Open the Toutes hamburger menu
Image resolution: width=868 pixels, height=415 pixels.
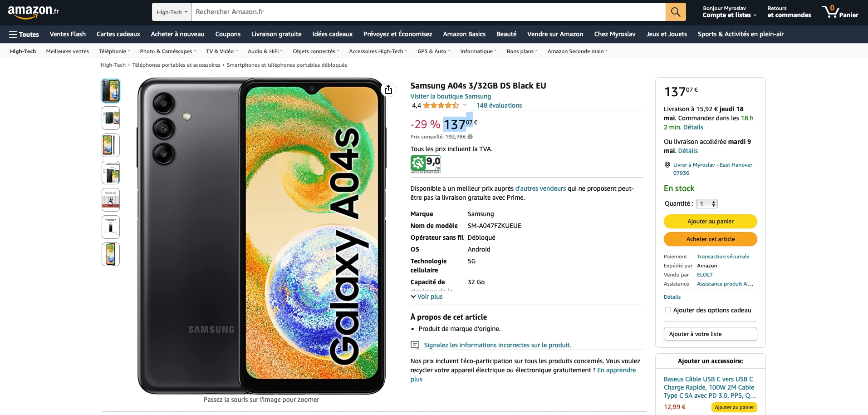pos(24,35)
